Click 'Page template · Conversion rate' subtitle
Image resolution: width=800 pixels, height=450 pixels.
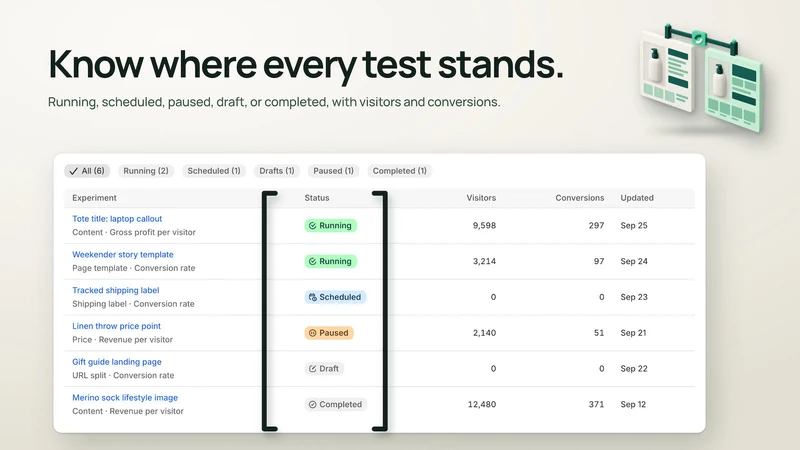click(134, 268)
